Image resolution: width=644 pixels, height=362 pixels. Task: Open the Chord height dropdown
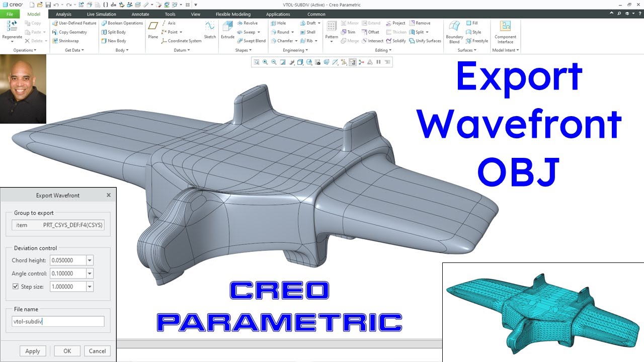click(90, 260)
